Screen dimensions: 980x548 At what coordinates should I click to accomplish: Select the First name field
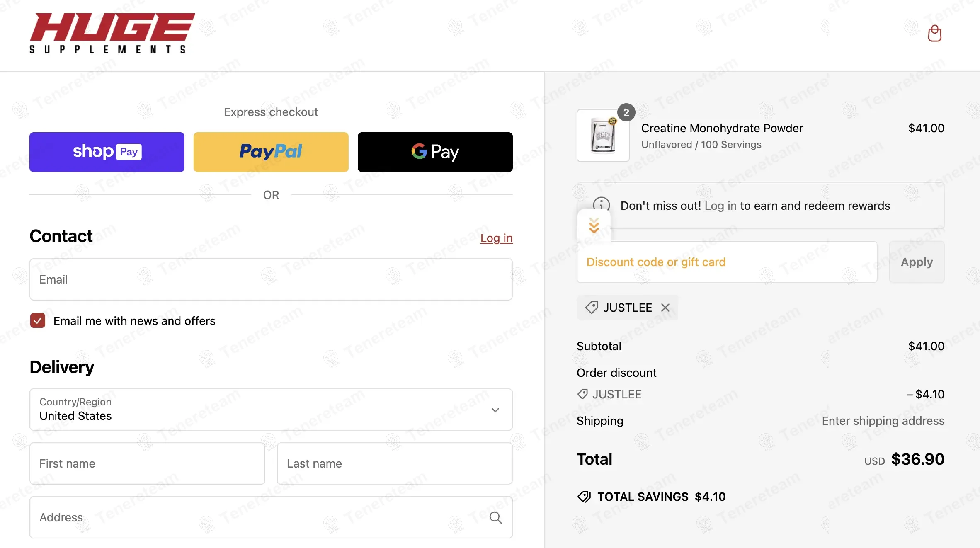(x=147, y=463)
